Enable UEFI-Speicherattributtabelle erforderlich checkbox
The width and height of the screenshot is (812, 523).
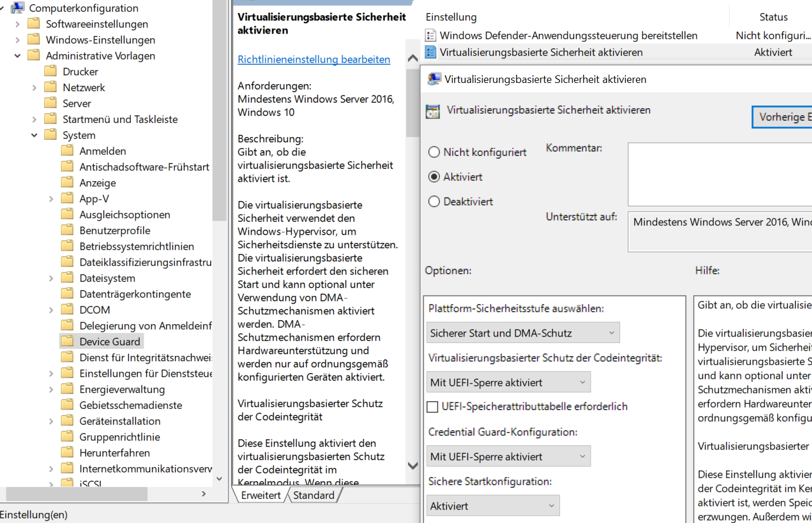pos(432,407)
